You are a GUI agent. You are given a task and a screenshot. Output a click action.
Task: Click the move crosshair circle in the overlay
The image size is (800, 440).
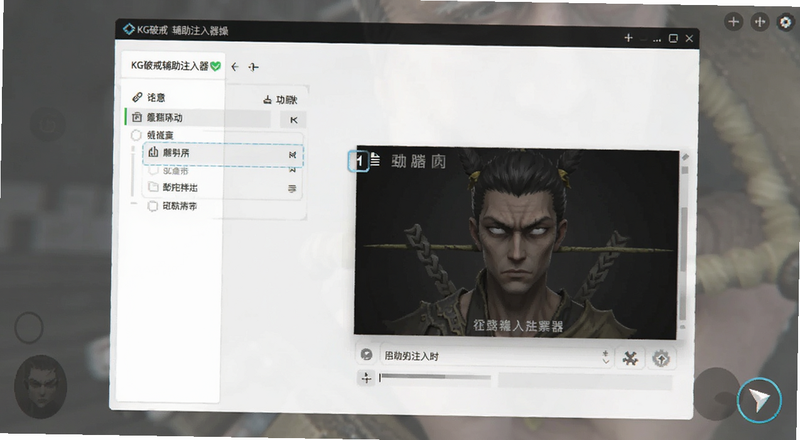[760, 21]
